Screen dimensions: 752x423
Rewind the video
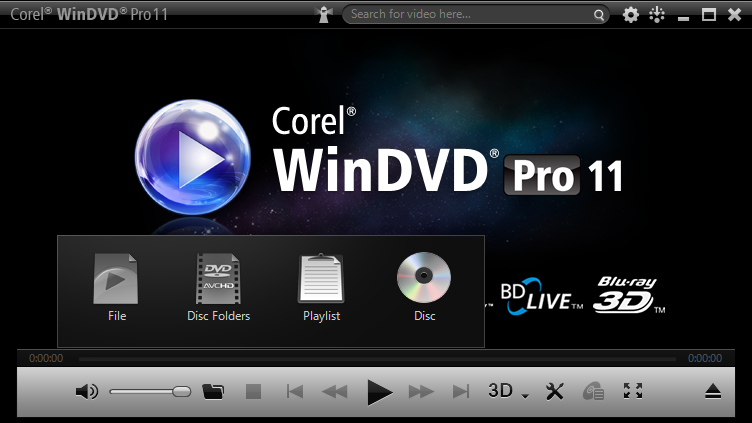335,392
